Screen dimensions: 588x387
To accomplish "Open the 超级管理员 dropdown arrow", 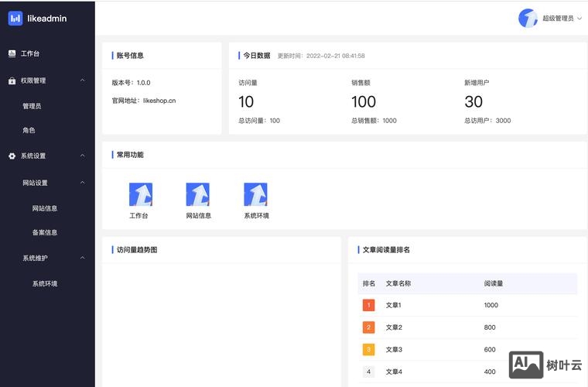I will [579, 18].
